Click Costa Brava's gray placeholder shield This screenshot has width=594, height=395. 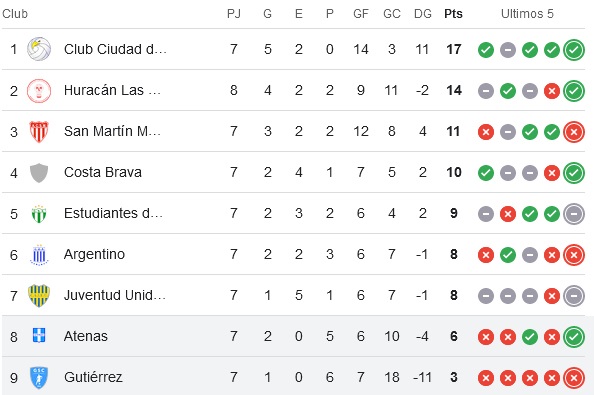pos(39,173)
